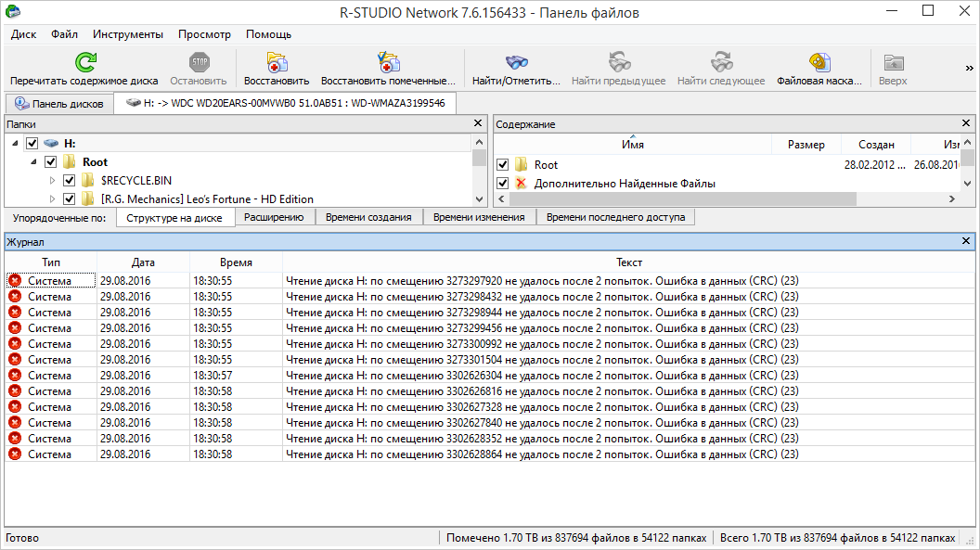The image size is (980, 550).
Task: Open the Файловая маска tool
Action: click(x=819, y=62)
